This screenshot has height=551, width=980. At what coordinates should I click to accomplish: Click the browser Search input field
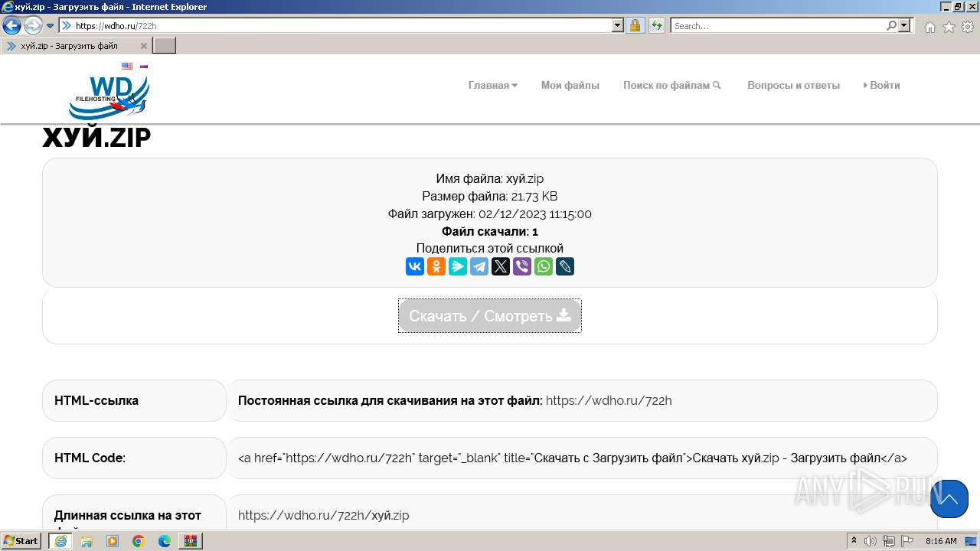pos(778,26)
